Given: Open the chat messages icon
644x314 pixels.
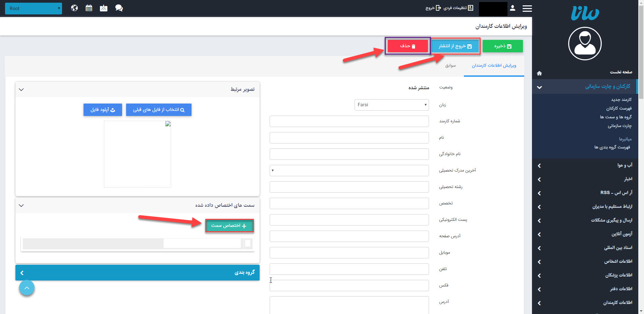Looking at the screenshot, I should click(x=119, y=8).
